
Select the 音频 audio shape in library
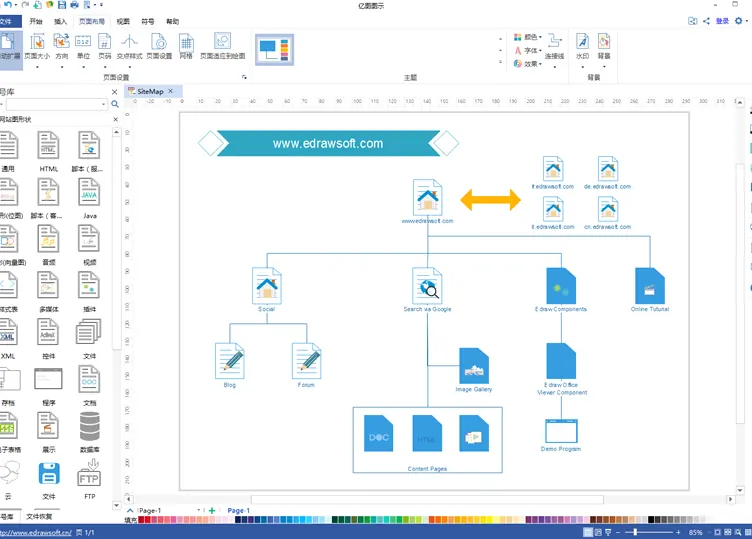48,245
